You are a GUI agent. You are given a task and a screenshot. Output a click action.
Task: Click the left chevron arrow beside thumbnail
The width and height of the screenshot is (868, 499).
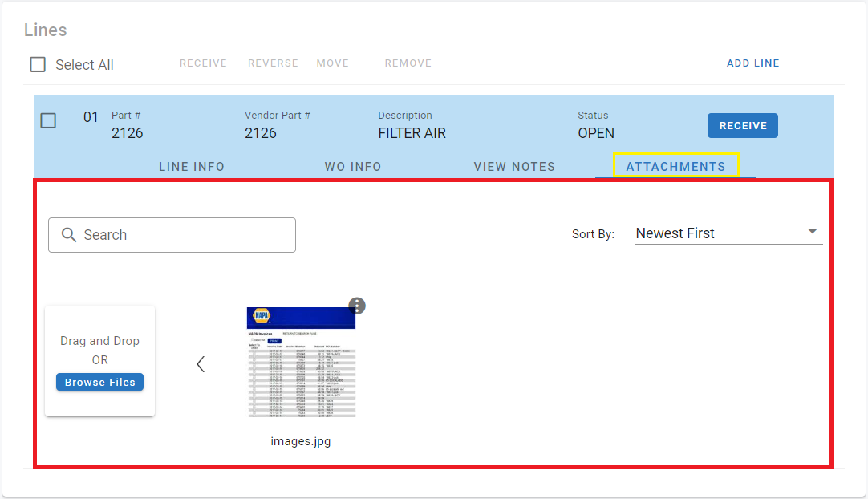tap(201, 364)
